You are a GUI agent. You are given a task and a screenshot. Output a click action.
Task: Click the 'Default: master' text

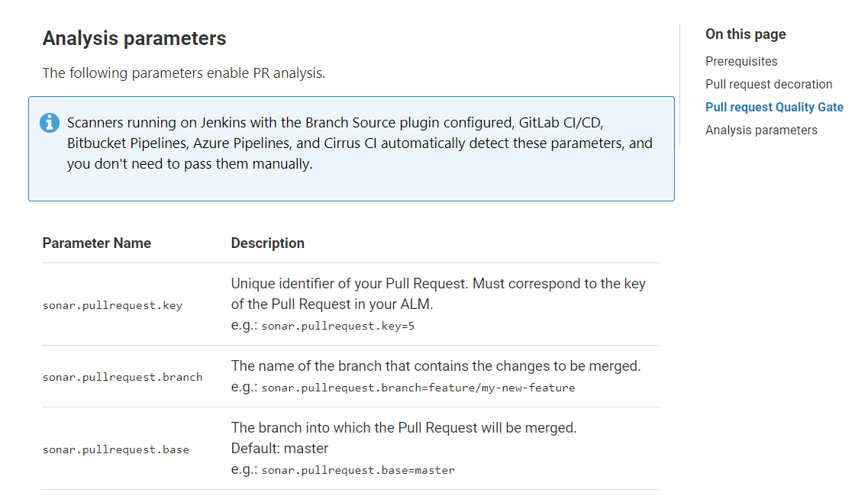[279, 449]
